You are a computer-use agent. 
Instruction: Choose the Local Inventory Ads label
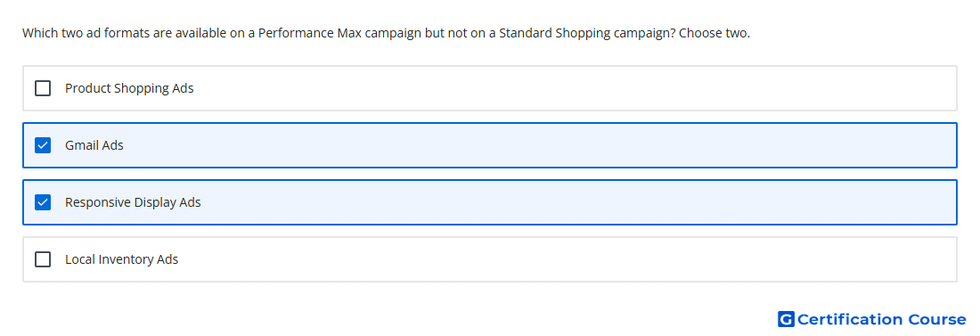click(x=122, y=259)
